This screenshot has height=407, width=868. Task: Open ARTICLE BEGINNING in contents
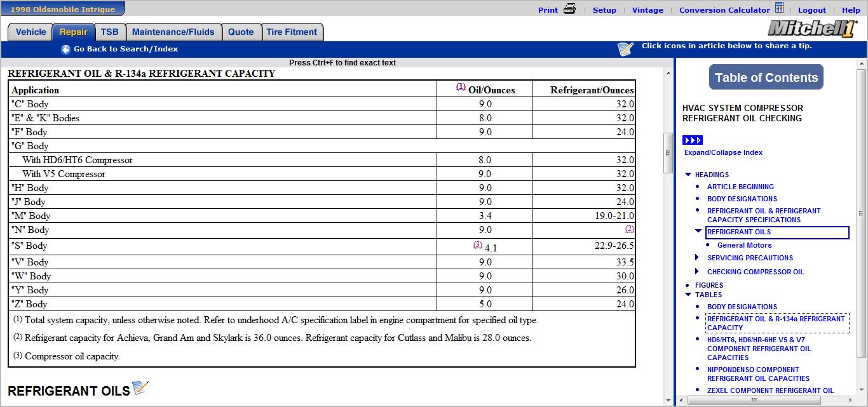740,187
